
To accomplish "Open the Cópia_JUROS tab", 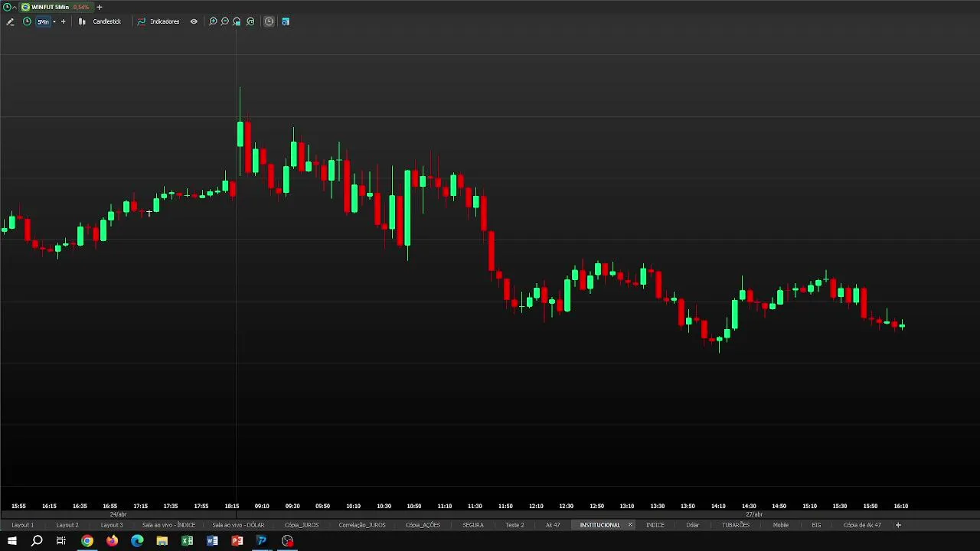I will [x=302, y=525].
